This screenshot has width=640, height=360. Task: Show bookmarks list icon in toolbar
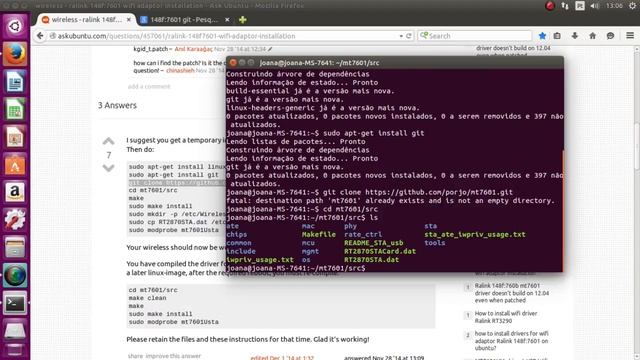tap(557, 36)
